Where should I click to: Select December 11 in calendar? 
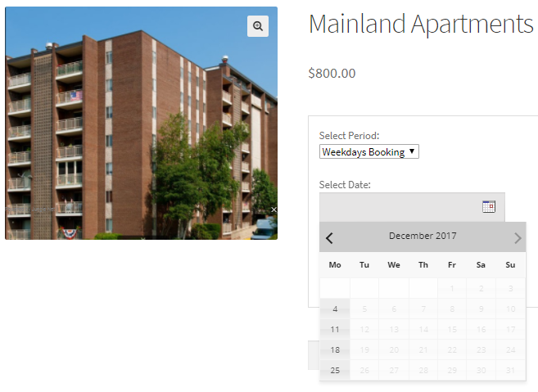point(335,329)
